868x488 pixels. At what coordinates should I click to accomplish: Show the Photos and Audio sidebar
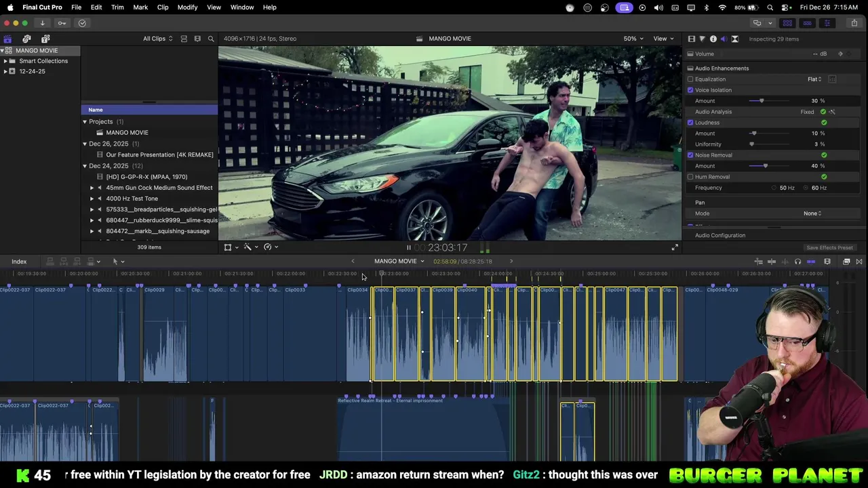coord(26,39)
